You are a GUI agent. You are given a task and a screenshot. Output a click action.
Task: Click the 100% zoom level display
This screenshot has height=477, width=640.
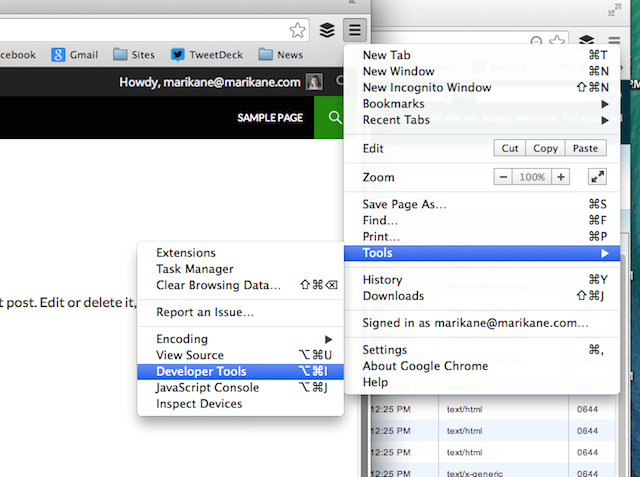pos(532,177)
